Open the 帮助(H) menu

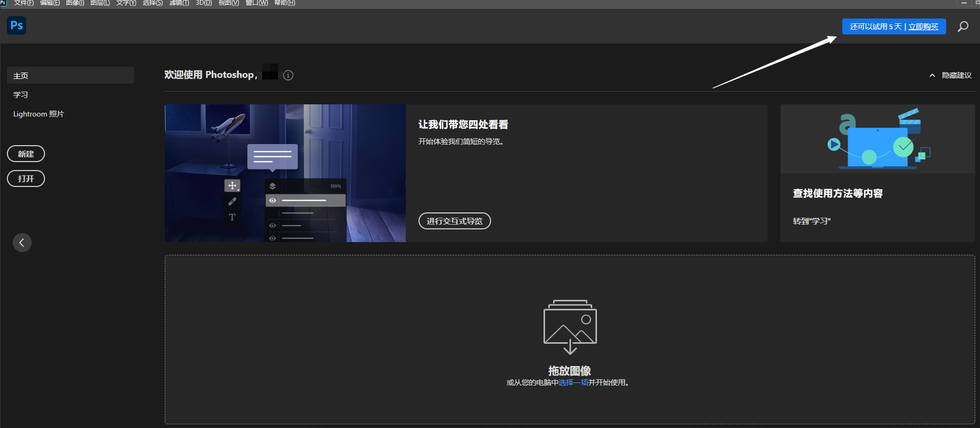pos(284,3)
